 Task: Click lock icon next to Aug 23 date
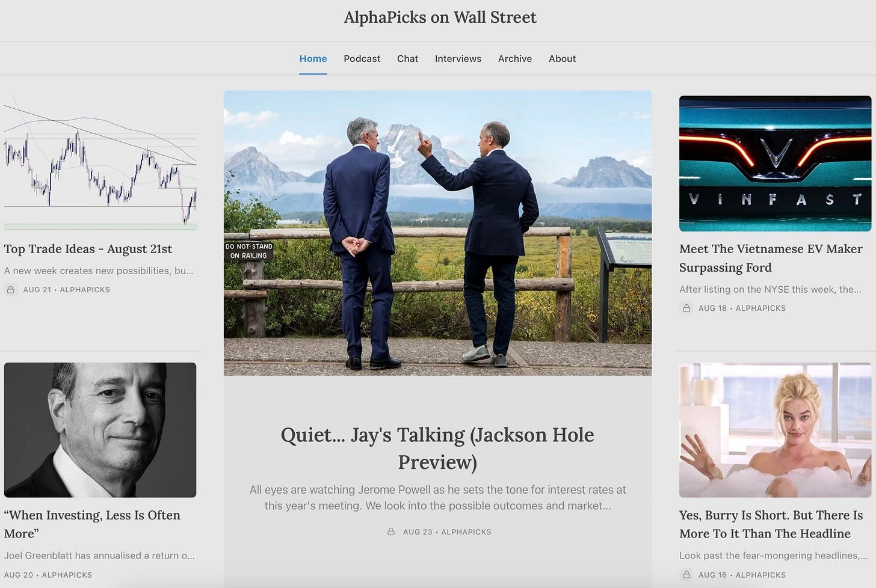click(391, 532)
